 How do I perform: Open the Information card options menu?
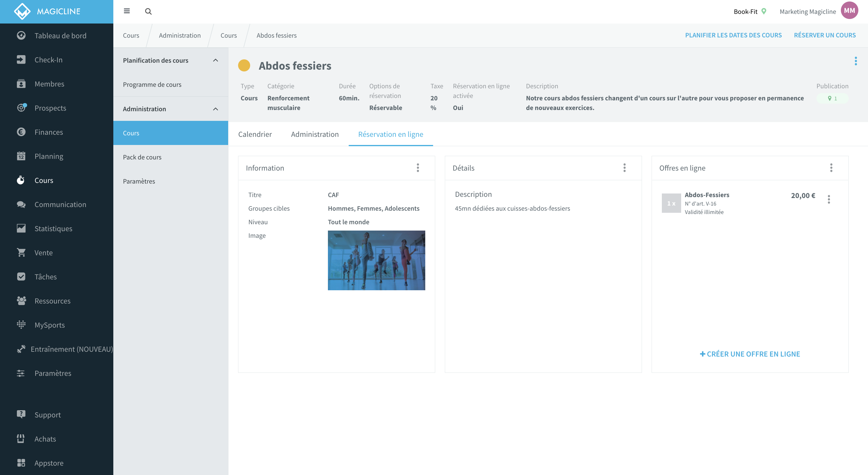[418, 168]
